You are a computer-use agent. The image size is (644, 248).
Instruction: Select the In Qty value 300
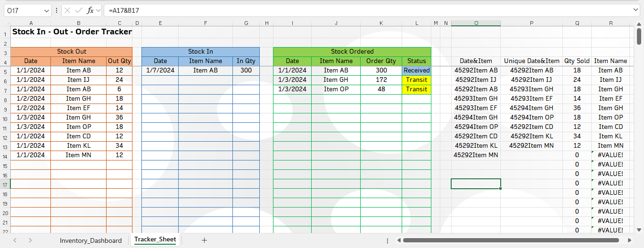click(246, 71)
